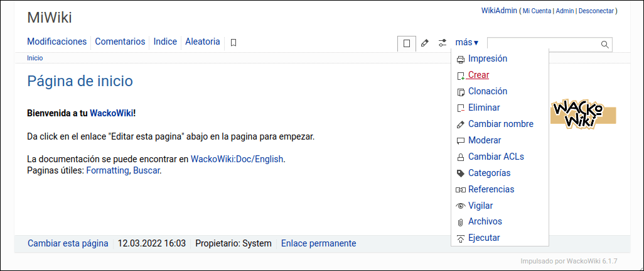Collapse the "más" dropdown menu
This screenshot has height=271, width=644.
pyautogui.click(x=466, y=43)
